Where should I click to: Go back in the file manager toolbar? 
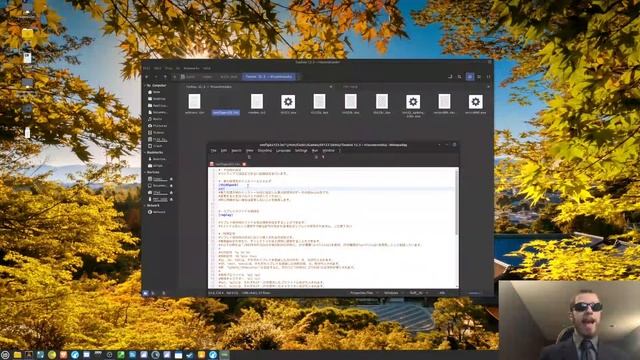tap(147, 76)
